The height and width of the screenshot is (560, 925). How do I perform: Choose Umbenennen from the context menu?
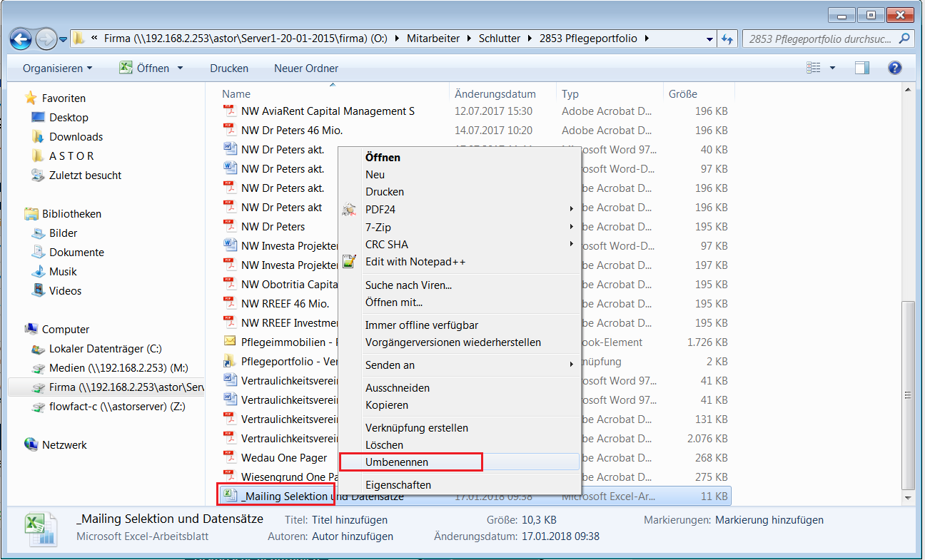(x=397, y=462)
